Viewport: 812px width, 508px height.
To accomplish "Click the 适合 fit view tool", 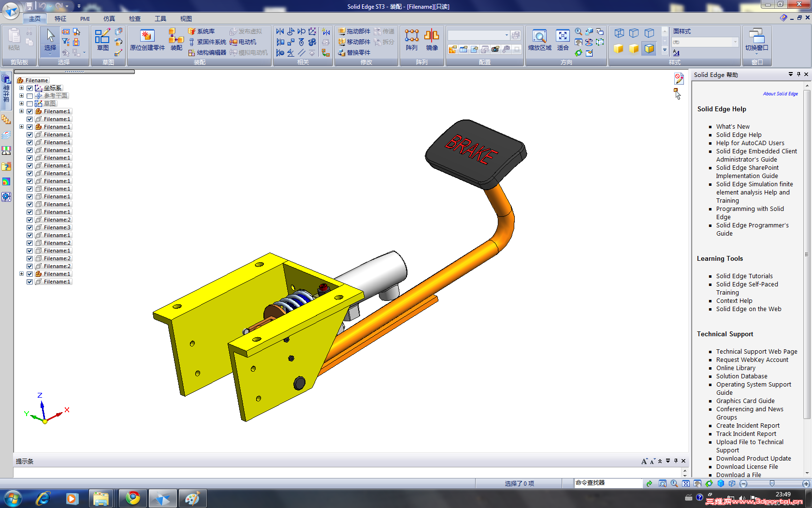I will (563, 39).
